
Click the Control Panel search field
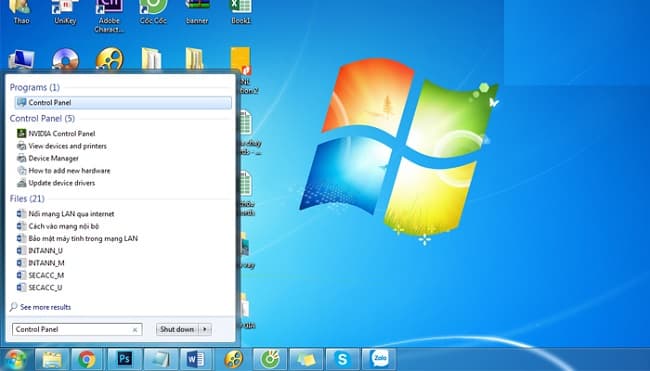pos(77,329)
